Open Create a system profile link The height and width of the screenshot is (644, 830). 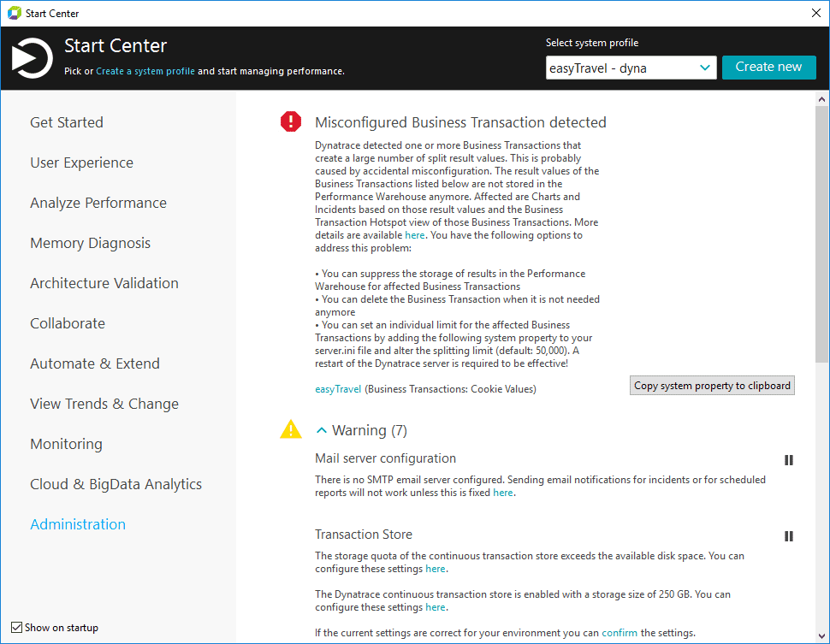click(x=145, y=71)
